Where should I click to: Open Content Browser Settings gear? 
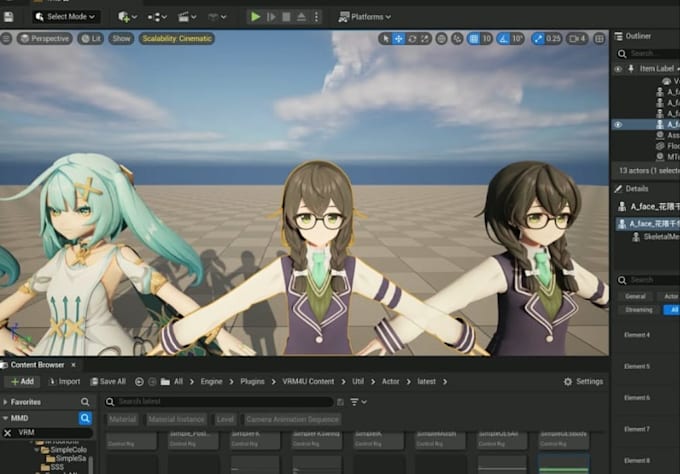pyautogui.click(x=583, y=382)
